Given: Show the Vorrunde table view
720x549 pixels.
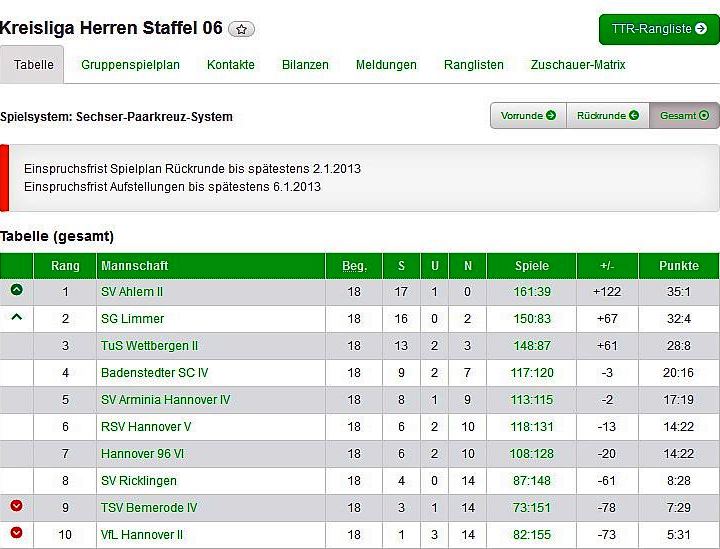Looking at the screenshot, I should [528, 116].
